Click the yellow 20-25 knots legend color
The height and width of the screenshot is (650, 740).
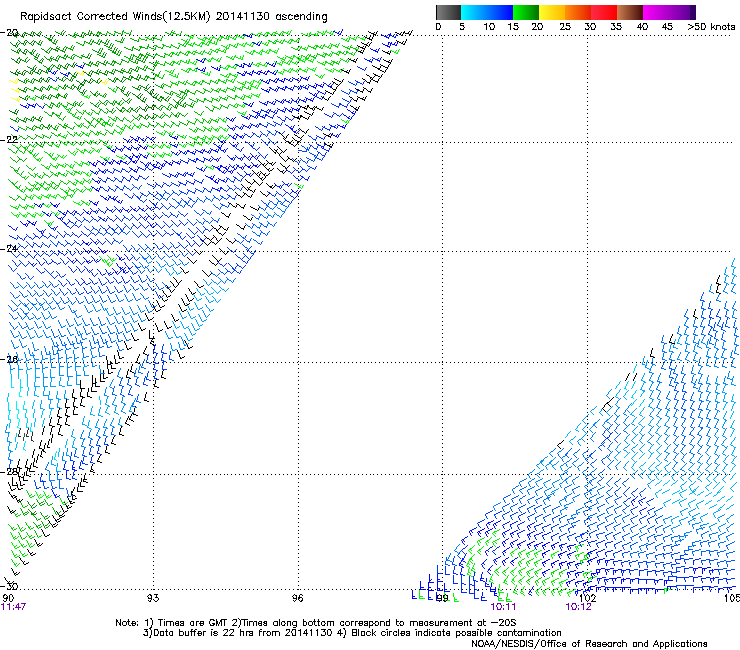pyautogui.click(x=552, y=12)
